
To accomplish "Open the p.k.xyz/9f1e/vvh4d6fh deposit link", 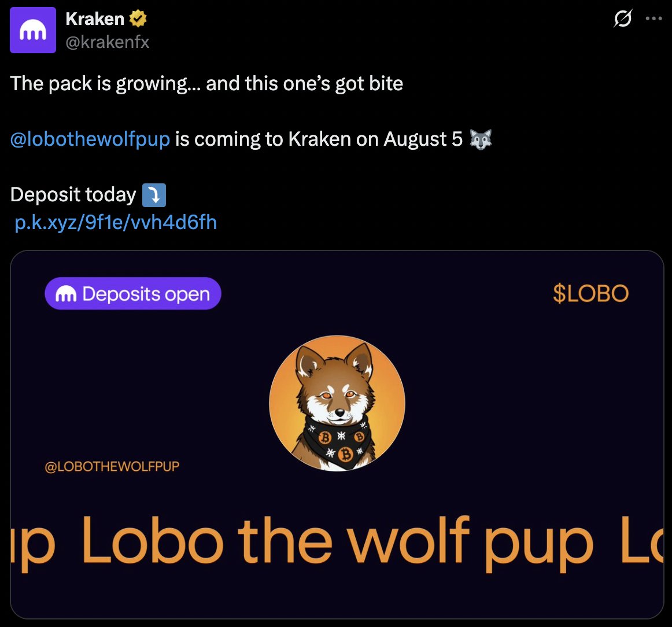I will pos(116,223).
